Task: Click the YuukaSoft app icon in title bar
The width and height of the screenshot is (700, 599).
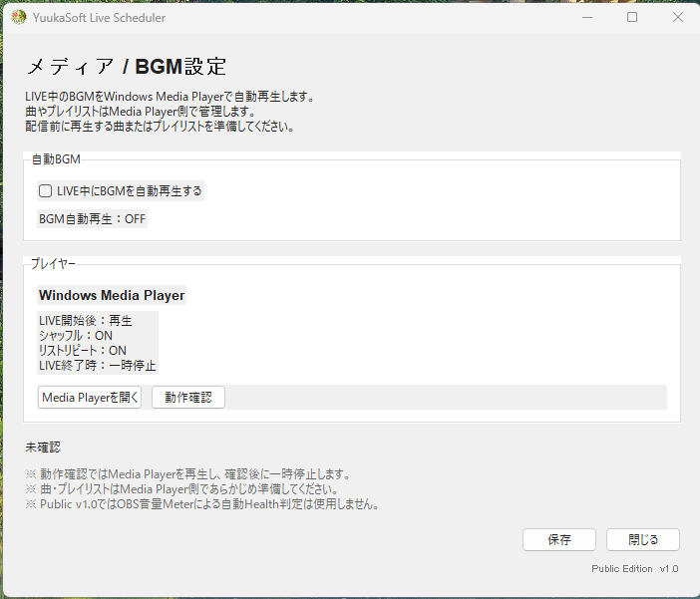Action: (x=19, y=17)
